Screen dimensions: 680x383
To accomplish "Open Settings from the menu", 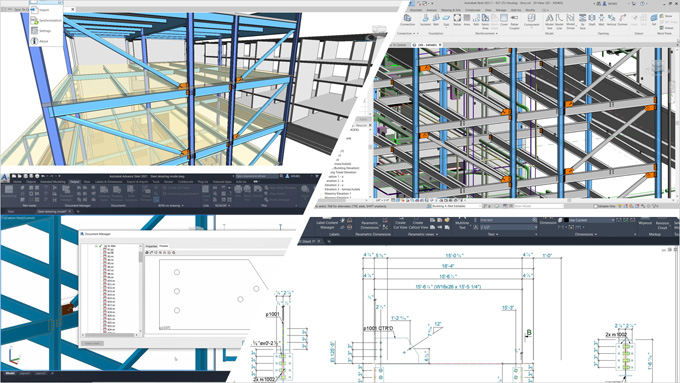I will point(46,31).
